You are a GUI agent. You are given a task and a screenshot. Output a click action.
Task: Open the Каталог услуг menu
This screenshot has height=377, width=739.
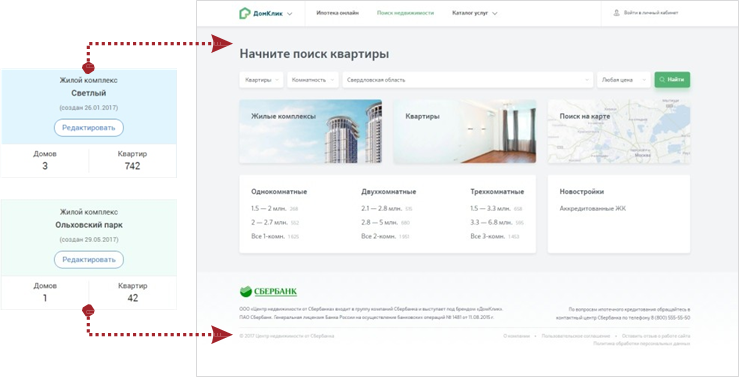[475, 13]
